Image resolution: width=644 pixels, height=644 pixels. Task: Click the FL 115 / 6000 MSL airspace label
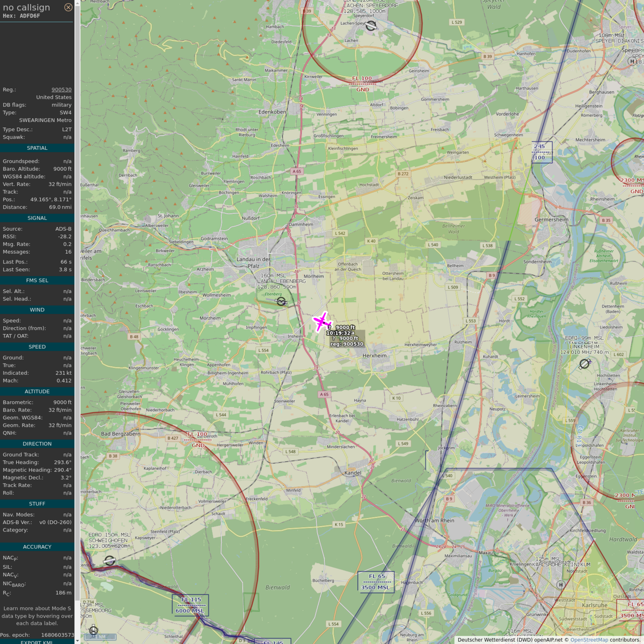(191, 605)
